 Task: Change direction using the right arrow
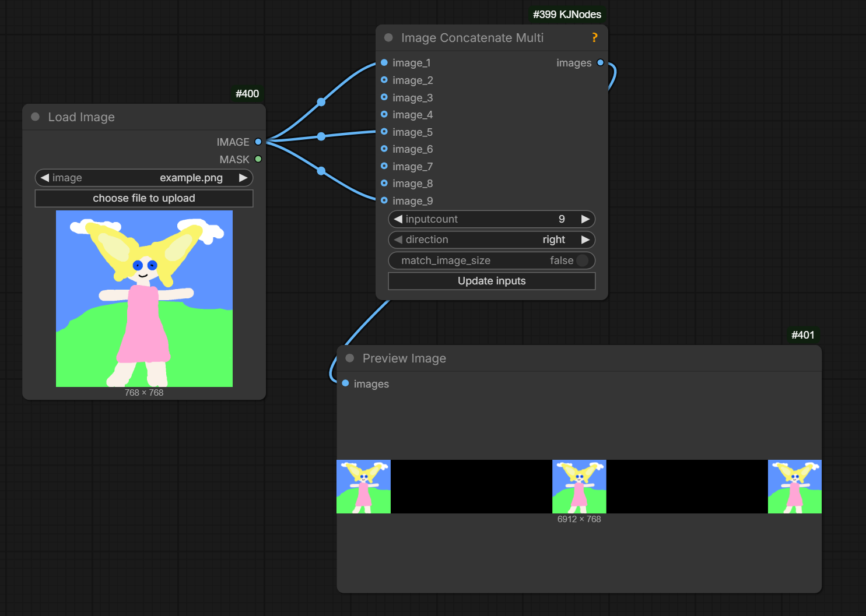pyautogui.click(x=585, y=240)
